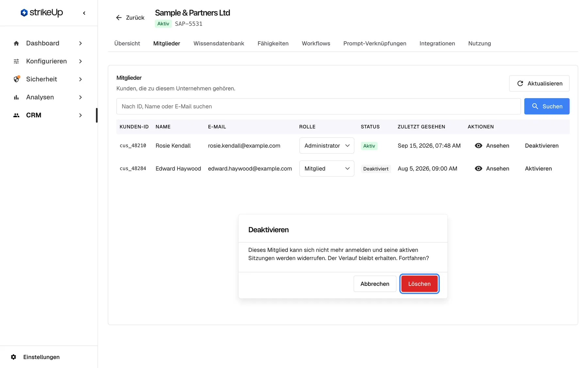The height and width of the screenshot is (368, 588).
Task: Expand the Konfigurieren menu chevron
Action: (x=80, y=61)
